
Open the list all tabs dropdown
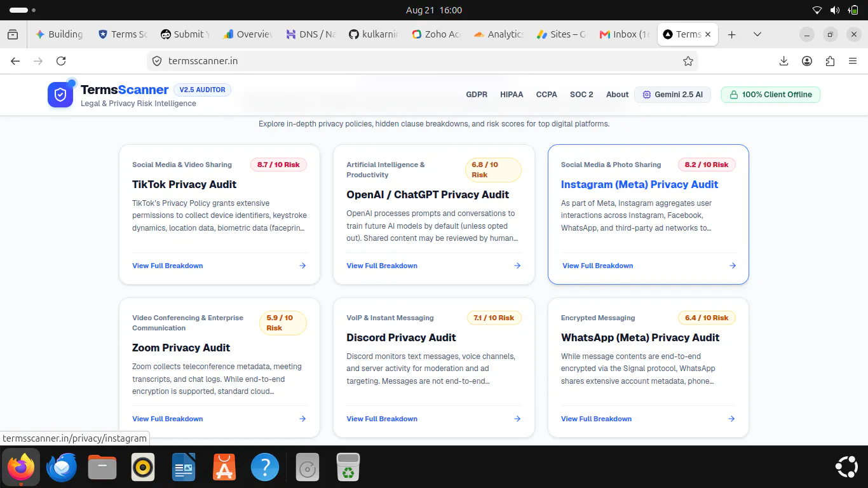[x=757, y=34]
